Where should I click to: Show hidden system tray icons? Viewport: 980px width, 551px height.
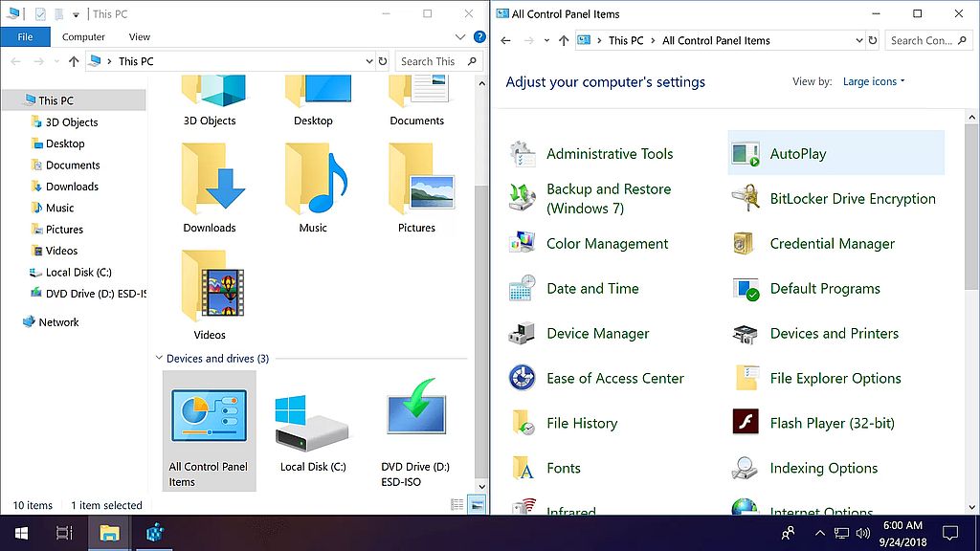[819, 533]
